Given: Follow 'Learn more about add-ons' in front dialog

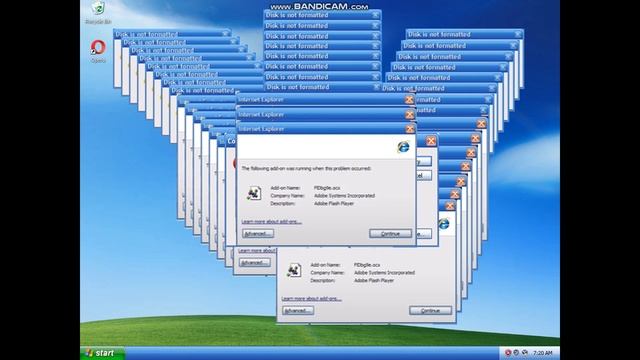Looking at the screenshot, I should point(271,222).
